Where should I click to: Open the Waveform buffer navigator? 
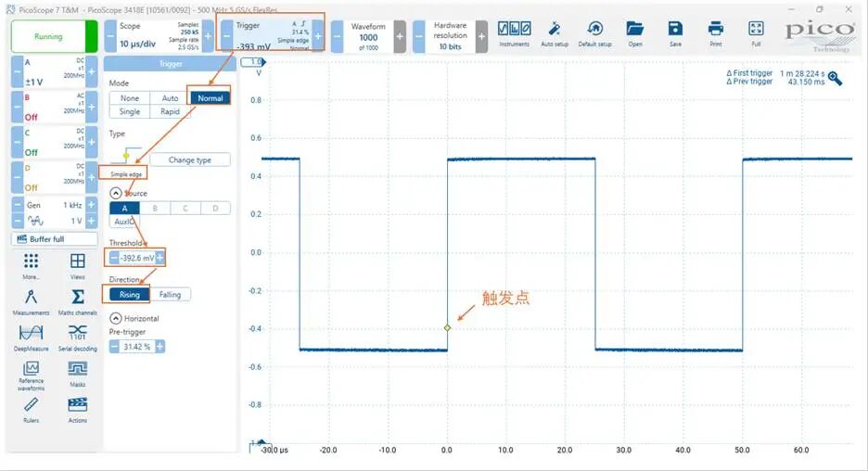[368, 36]
